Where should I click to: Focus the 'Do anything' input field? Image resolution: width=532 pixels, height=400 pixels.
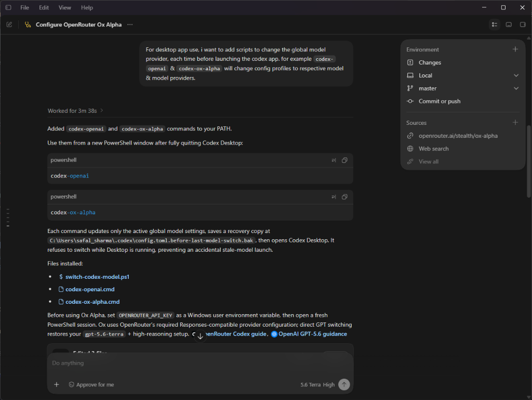click(x=200, y=363)
